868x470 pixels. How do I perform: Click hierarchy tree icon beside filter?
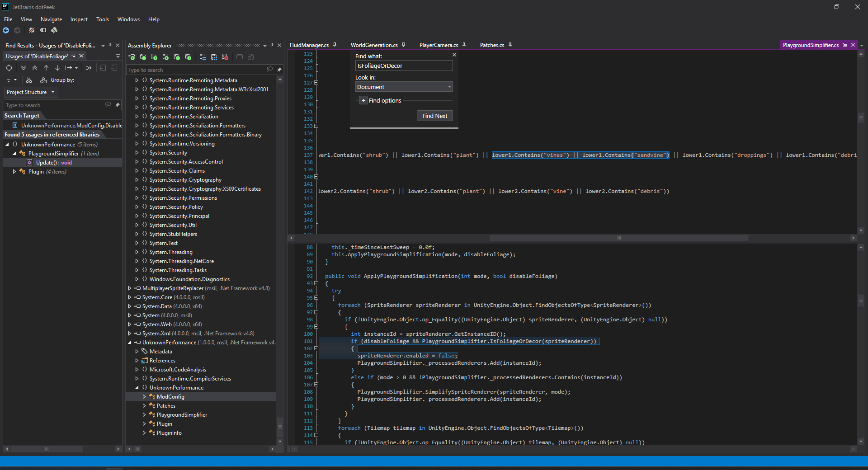[29, 80]
